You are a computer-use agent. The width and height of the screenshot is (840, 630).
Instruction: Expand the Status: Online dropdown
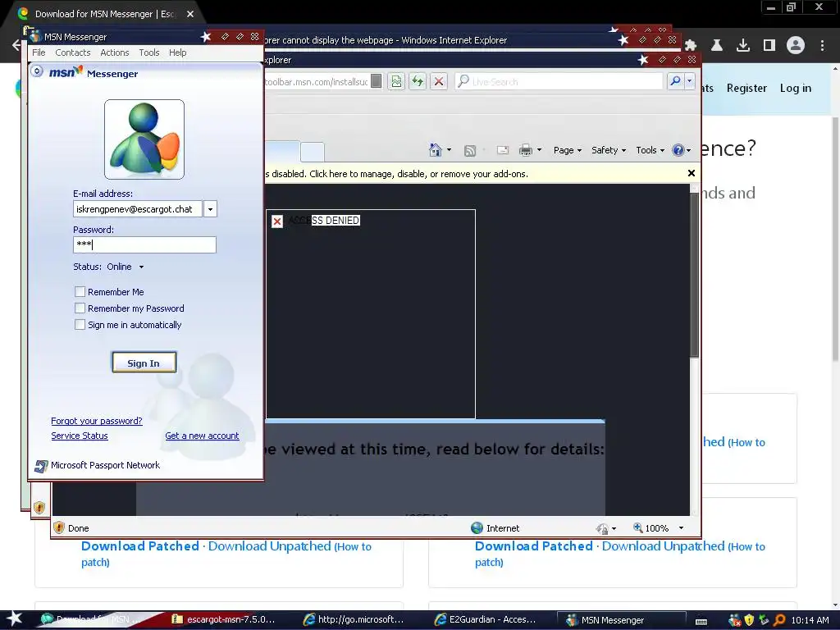pos(141,267)
